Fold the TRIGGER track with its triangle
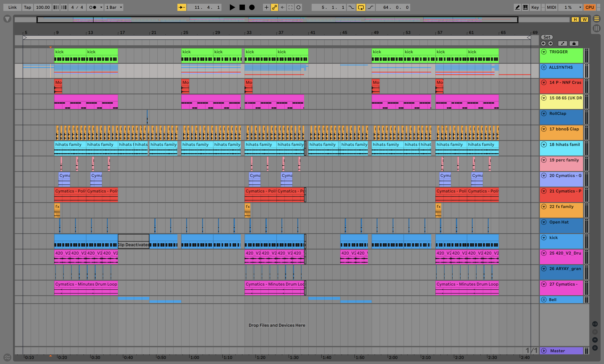This screenshot has height=364, width=604. [544, 52]
